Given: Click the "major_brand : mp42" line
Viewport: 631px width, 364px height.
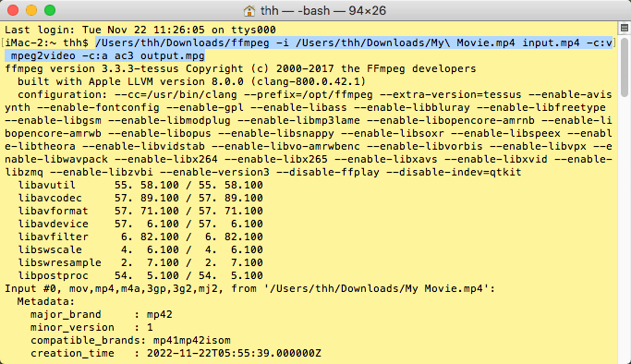Looking at the screenshot, I should [102, 314].
